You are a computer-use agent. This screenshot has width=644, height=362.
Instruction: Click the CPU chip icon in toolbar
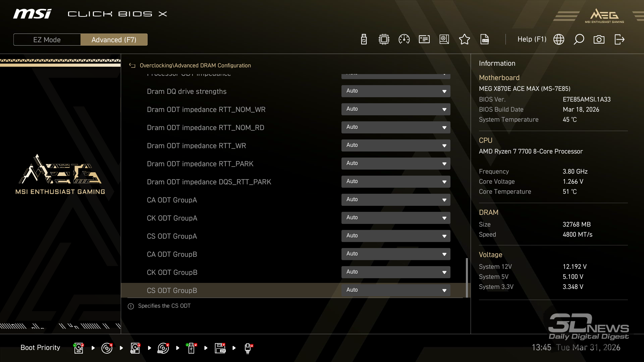[x=384, y=40]
